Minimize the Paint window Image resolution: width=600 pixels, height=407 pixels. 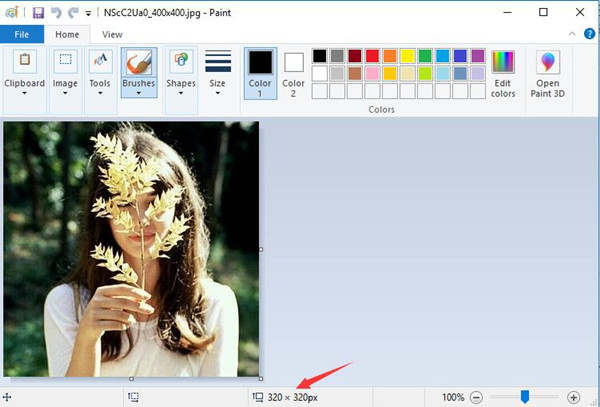507,13
